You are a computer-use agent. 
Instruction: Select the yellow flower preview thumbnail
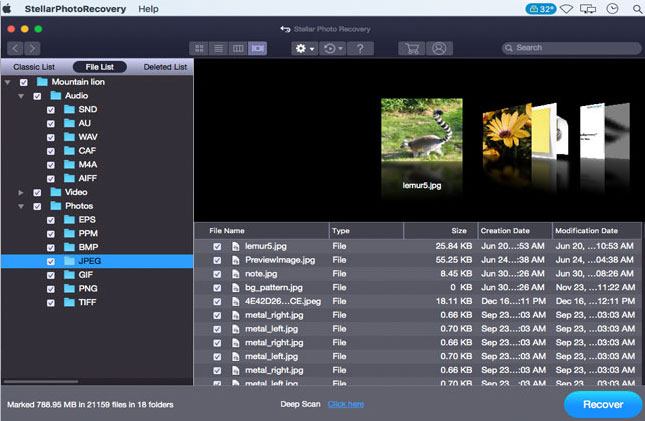pos(507,133)
